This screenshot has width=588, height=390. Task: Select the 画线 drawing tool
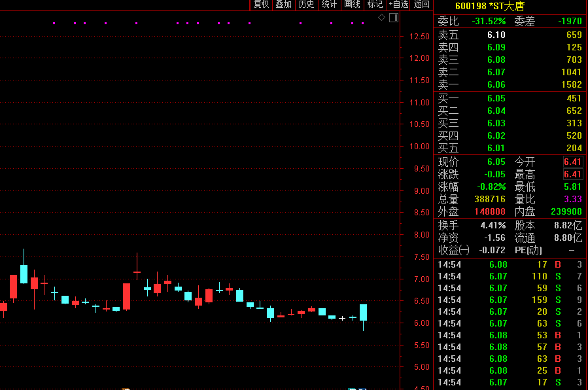tap(352, 5)
